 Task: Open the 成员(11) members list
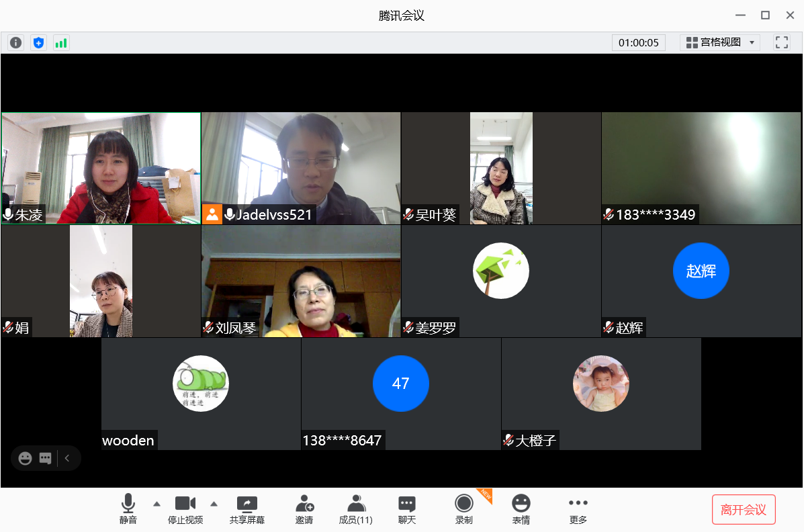(x=356, y=509)
